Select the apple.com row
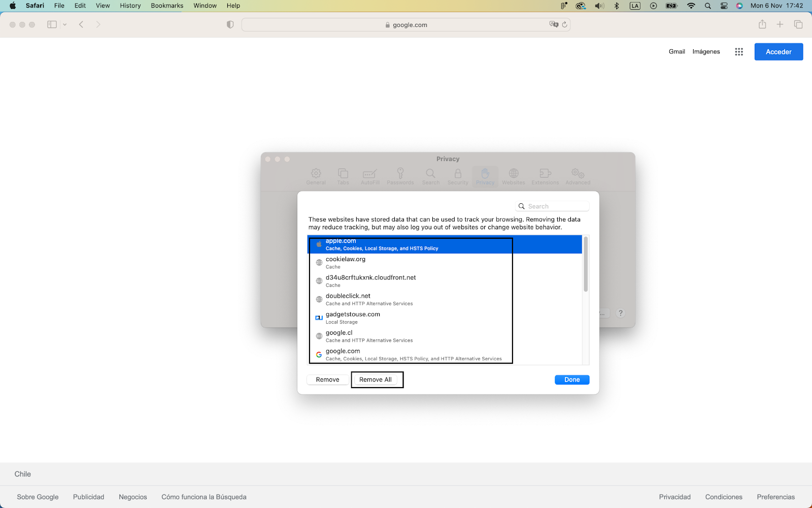This screenshot has width=812, height=508. [445, 244]
